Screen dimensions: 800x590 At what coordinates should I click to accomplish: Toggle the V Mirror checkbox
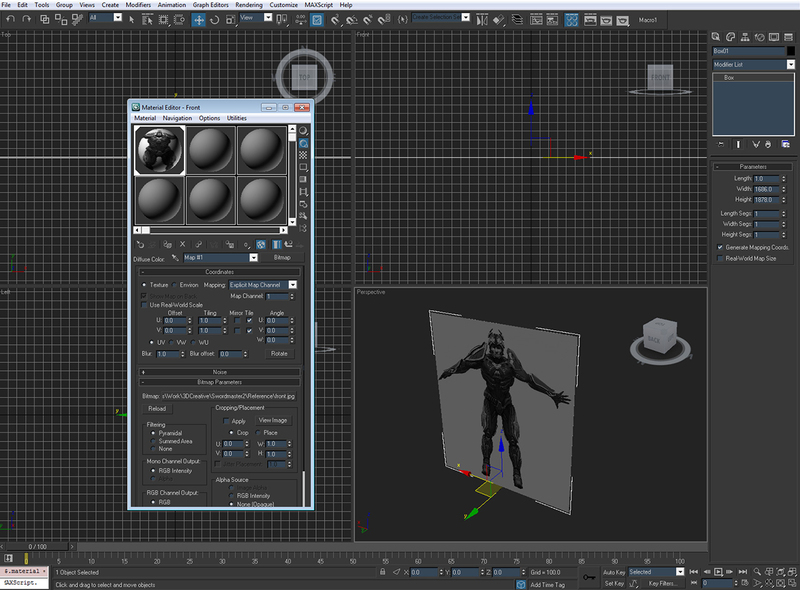pyautogui.click(x=237, y=331)
